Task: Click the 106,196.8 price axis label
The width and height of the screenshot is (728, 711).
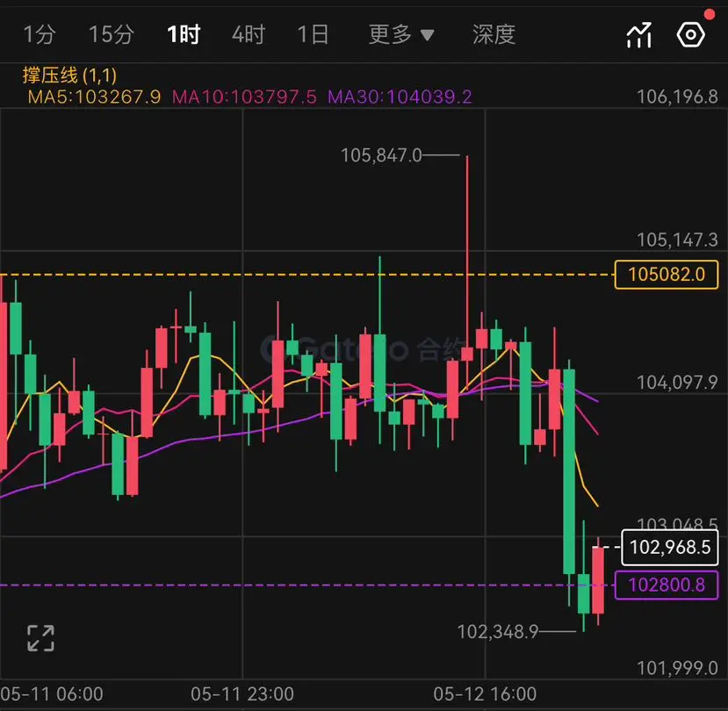Action: click(677, 97)
